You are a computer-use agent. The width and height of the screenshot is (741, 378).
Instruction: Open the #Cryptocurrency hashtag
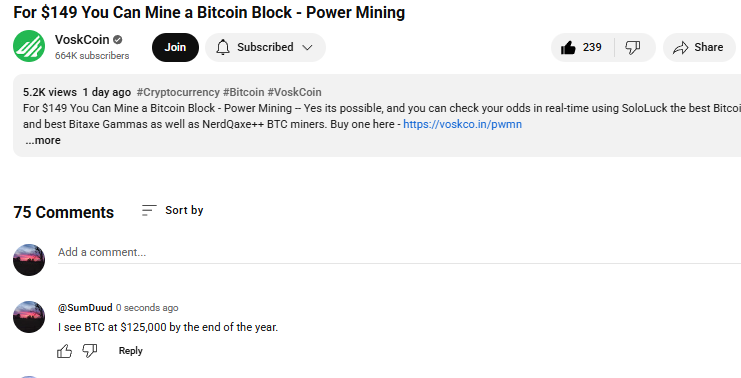pyautogui.click(x=178, y=92)
